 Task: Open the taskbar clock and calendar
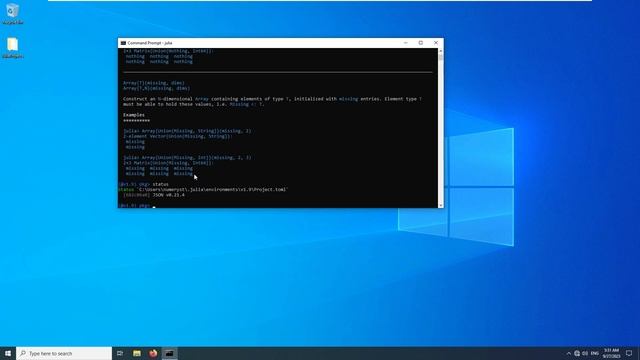coord(611,353)
